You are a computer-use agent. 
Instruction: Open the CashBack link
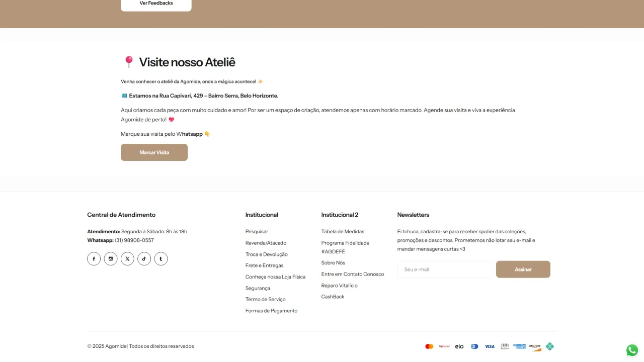[x=333, y=297]
